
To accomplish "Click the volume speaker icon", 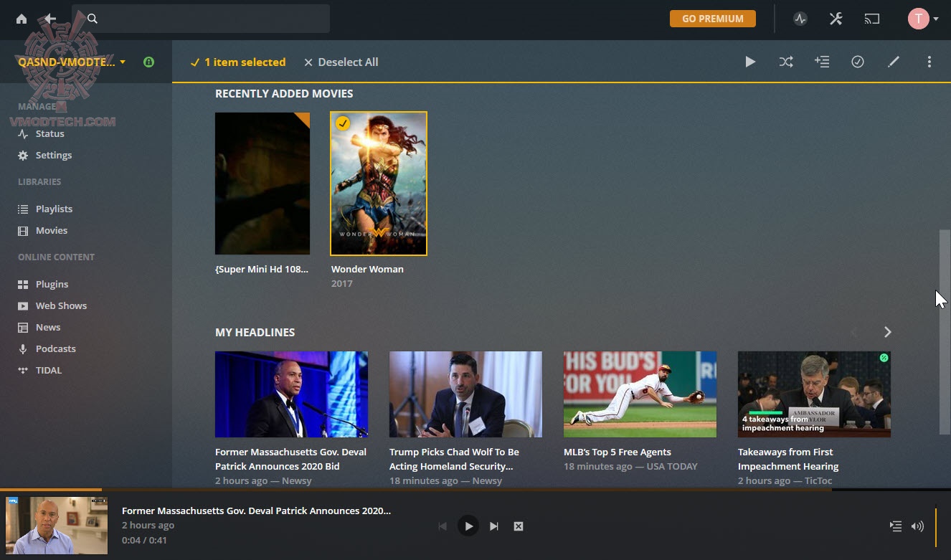I will point(917,526).
